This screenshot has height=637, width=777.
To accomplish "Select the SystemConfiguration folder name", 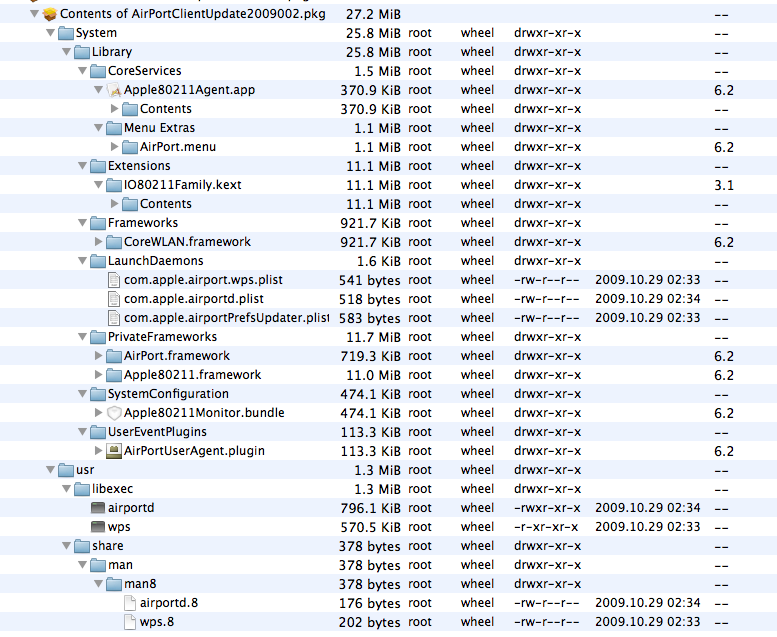I will (x=168, y=394).
